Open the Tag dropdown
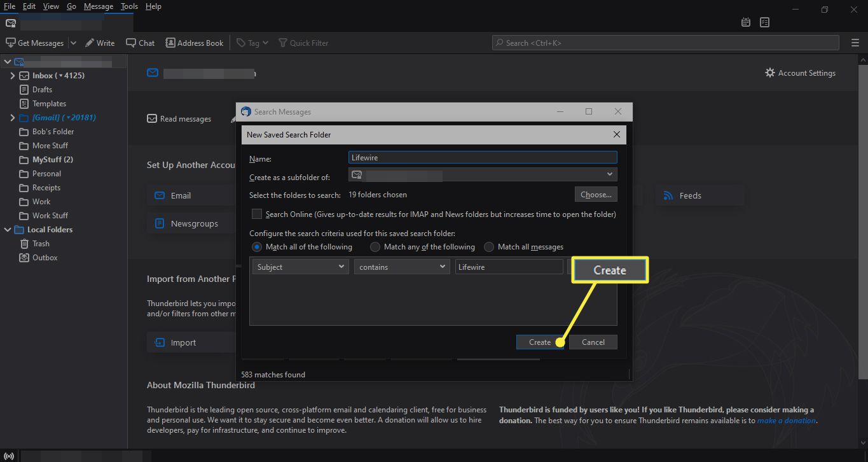868x462 pixels. tap(252, 43)
